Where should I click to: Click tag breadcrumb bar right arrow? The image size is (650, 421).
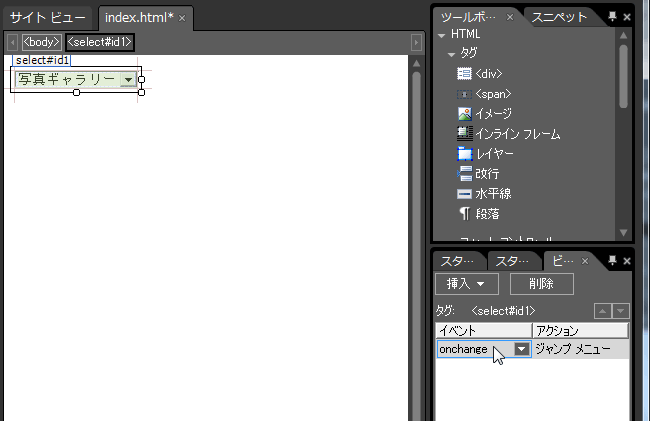pyautogui.click(x=416, y=42)
